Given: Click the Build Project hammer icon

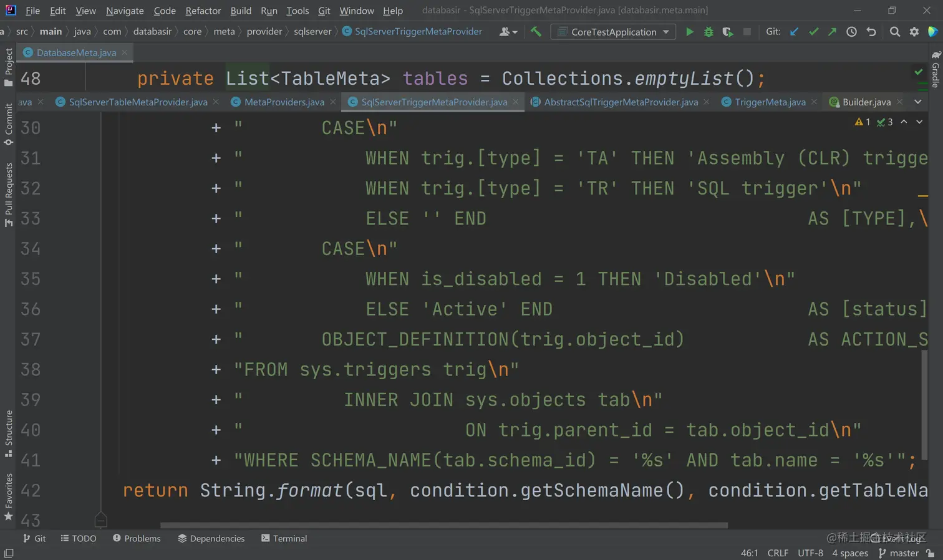Looking at the screenshot, I should (536, 32).
